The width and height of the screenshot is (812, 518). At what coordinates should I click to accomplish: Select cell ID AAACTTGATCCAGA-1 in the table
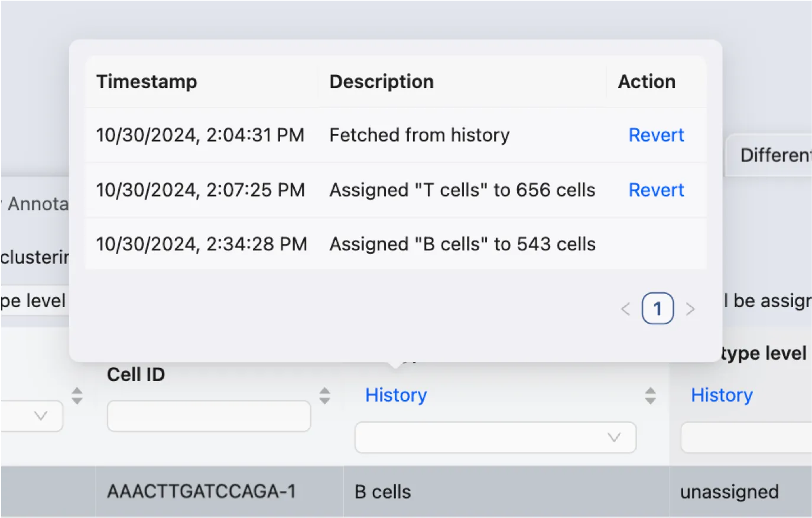(x=201, y=491)
